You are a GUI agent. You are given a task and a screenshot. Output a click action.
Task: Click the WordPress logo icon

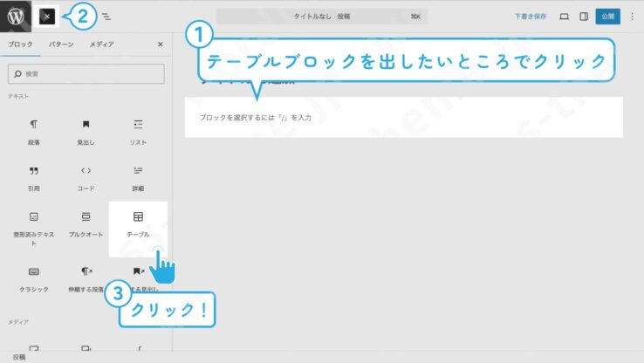[16, 17]
